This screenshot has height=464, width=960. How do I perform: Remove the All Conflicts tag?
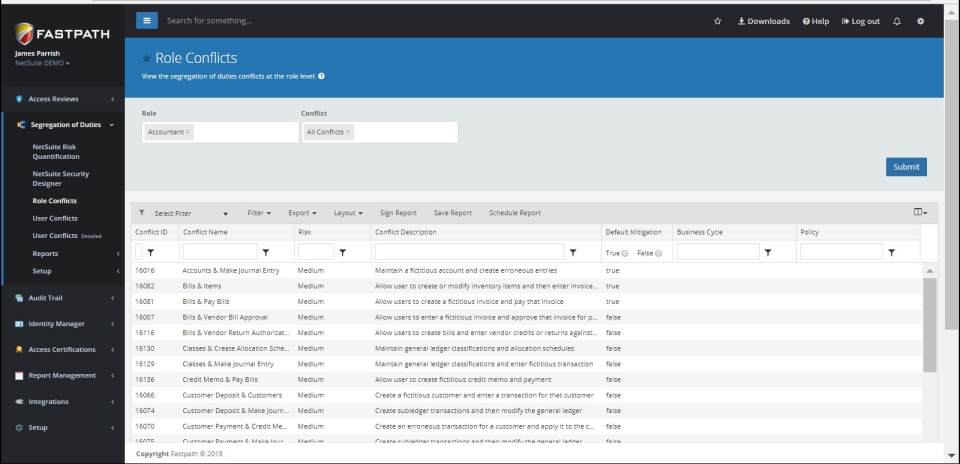pos(348,132)
